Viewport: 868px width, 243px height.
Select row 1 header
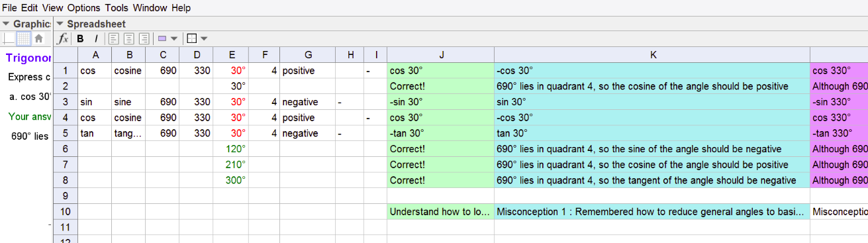point(65,70)
